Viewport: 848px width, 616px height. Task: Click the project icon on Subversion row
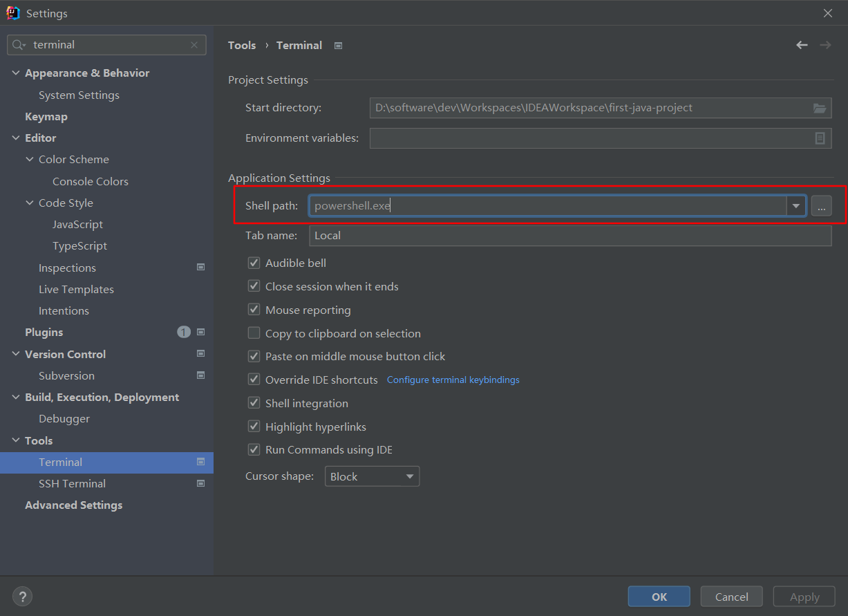point(200,375)
